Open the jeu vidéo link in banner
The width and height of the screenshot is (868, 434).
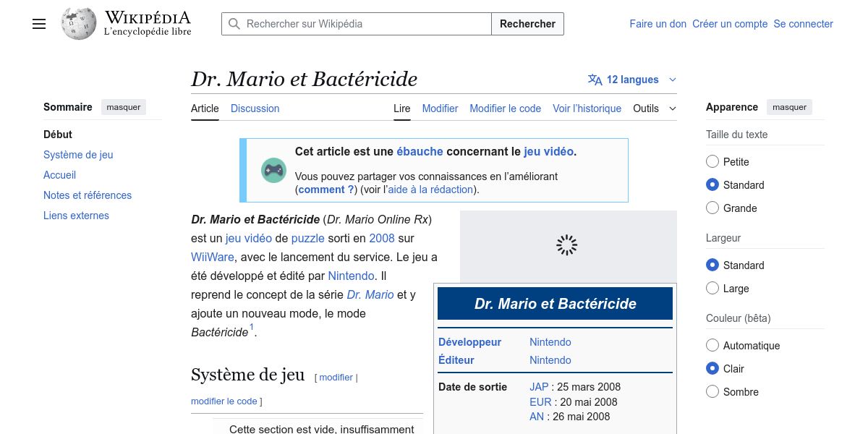548,152
